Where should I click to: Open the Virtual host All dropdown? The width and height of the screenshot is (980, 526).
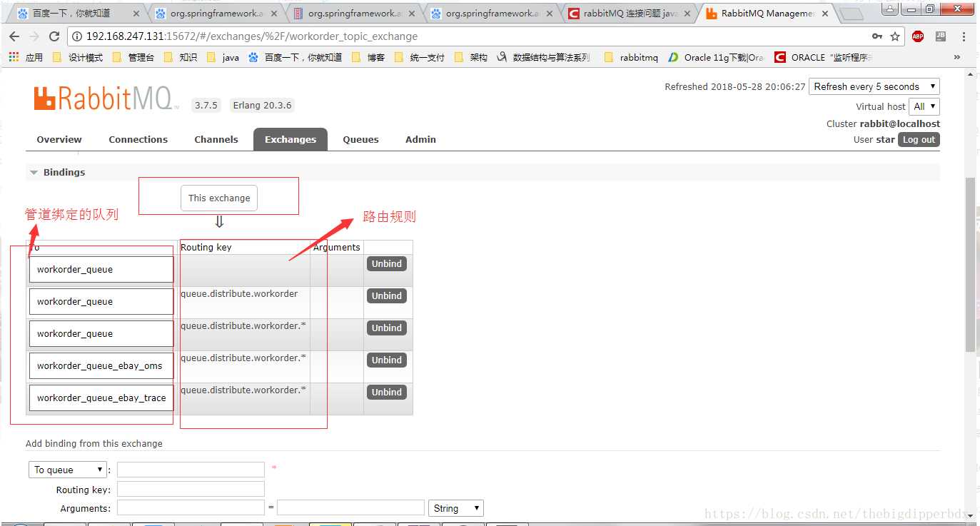tap(924, 106)
